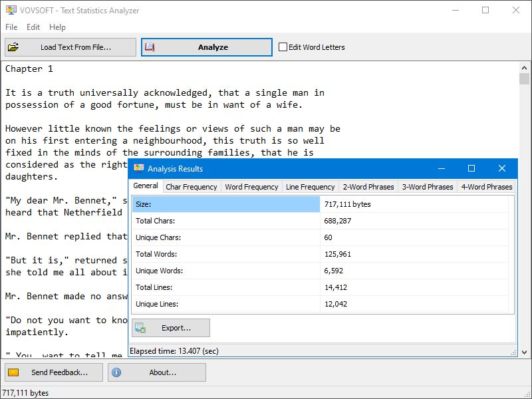Switch to the Char Frequency tab

click(192, 187)
